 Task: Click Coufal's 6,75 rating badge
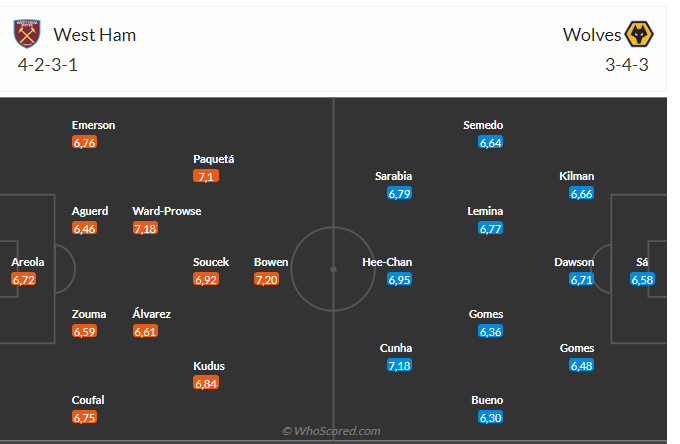85,418
